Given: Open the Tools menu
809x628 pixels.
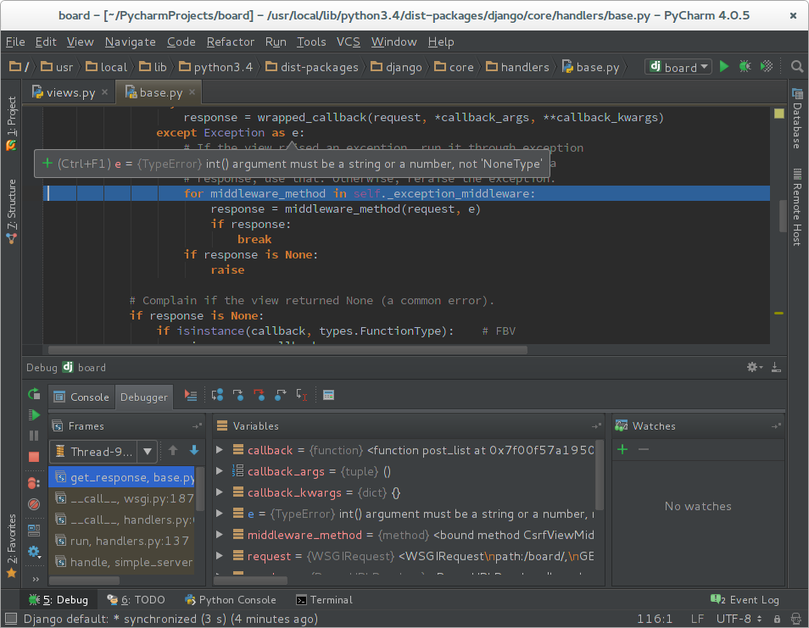Looking at the screenshot, I should 311,42.
